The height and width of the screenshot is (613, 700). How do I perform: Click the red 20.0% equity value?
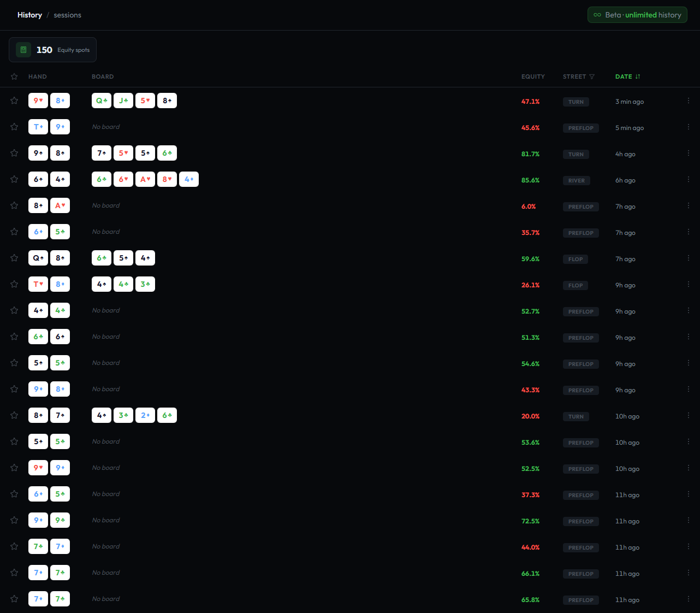(530, 416)
